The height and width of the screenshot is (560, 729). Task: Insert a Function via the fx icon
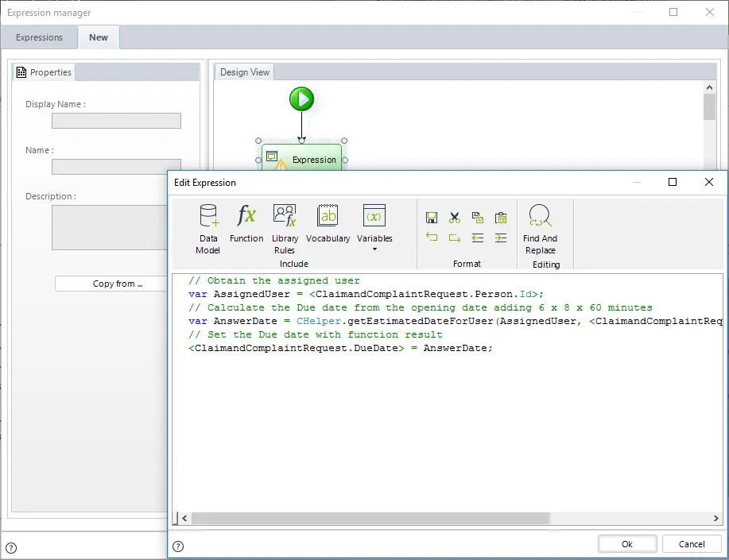tap(246, 223)
